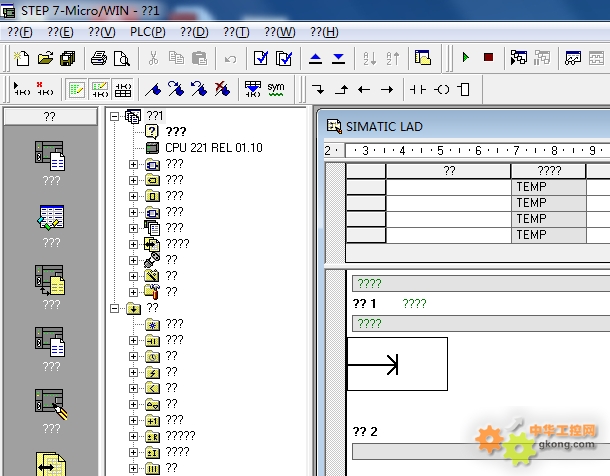The image size is (610, 476).
Task: Click the Copy pages icon
Action: click(x=176, y=58)
